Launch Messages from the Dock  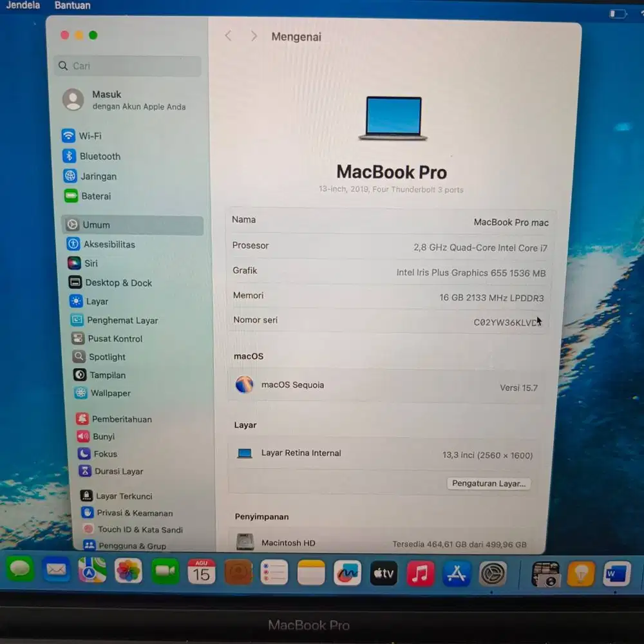pyautogui.click(x=20, y=570)
